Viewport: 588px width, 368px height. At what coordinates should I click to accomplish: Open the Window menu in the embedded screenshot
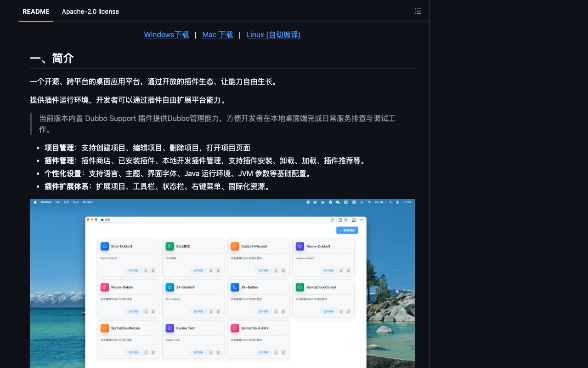87,202
